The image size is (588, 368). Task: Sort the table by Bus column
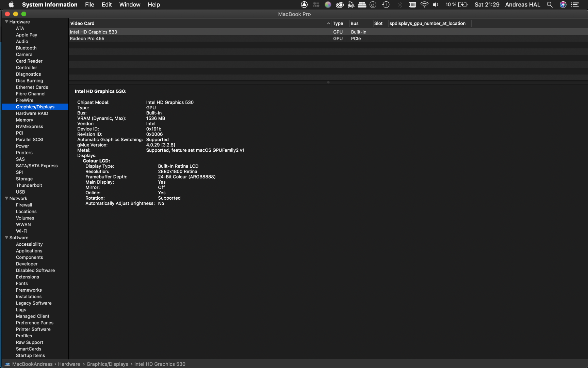pyautogui.click(x=361, y=23)
